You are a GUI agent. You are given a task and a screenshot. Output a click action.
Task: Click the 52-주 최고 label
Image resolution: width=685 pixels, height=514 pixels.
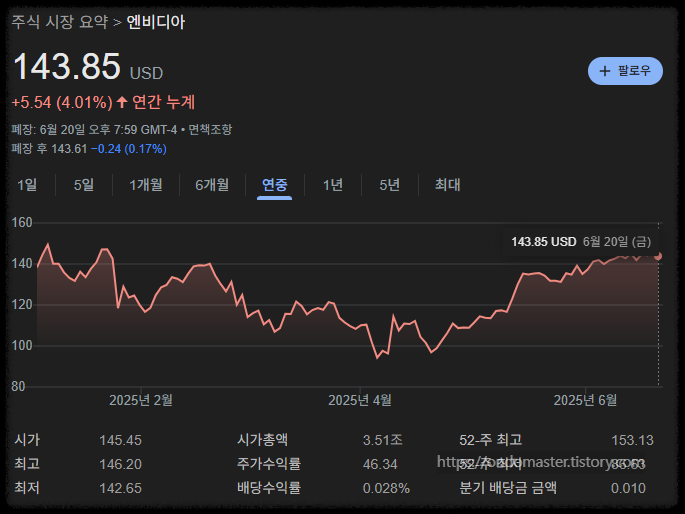coord(491,440)
